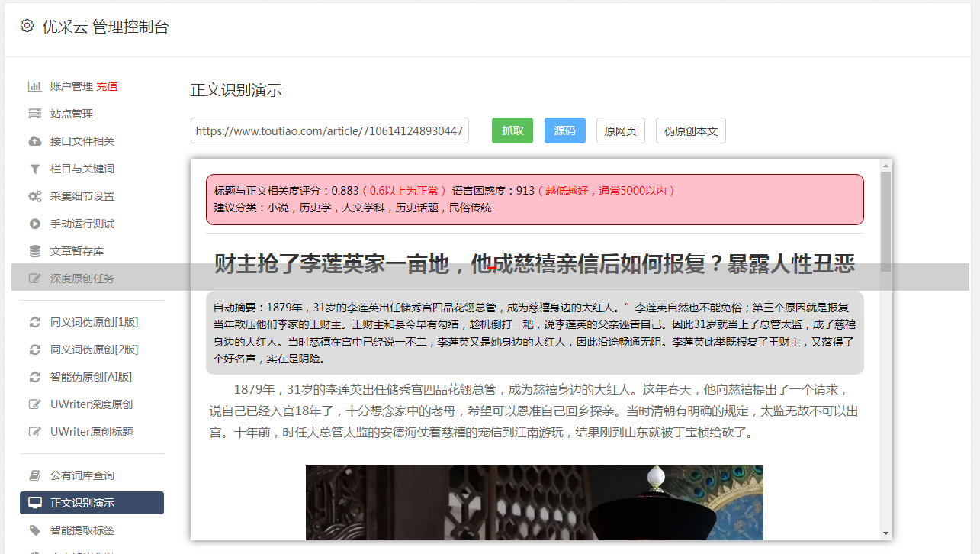Click the scrollbar up arrow in content panel
This screenshot has height=554, width=980.
tap(885, 165)
